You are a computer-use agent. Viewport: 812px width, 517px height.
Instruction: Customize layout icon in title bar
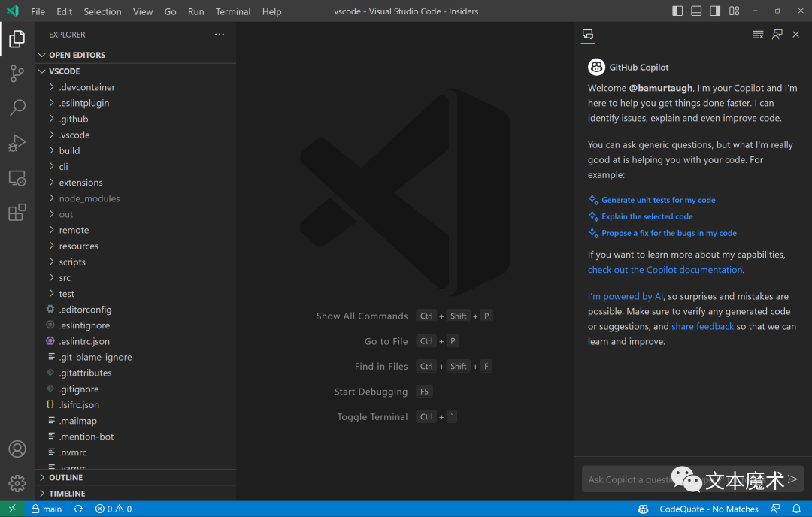tap(735, 11)
